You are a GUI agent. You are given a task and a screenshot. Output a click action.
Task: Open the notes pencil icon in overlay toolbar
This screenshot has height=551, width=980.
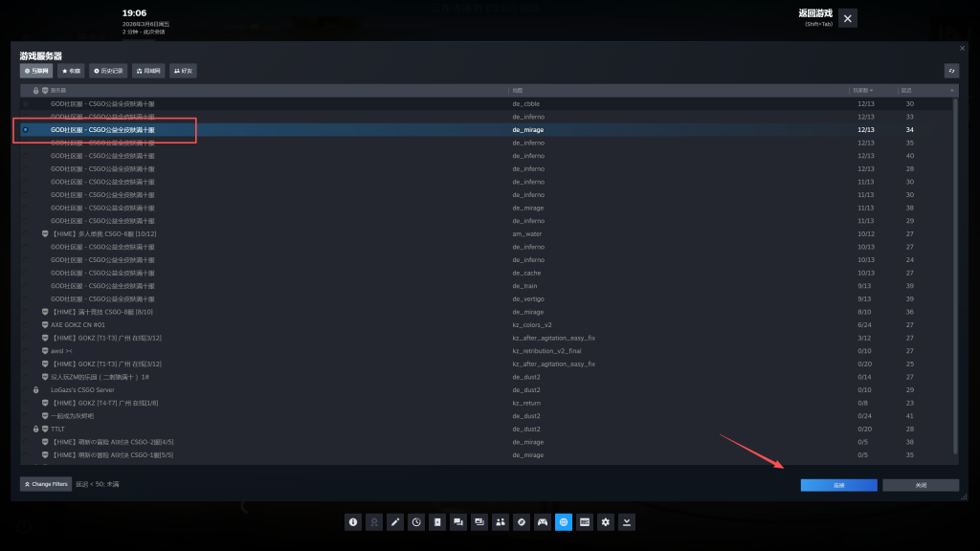[395, 522]
